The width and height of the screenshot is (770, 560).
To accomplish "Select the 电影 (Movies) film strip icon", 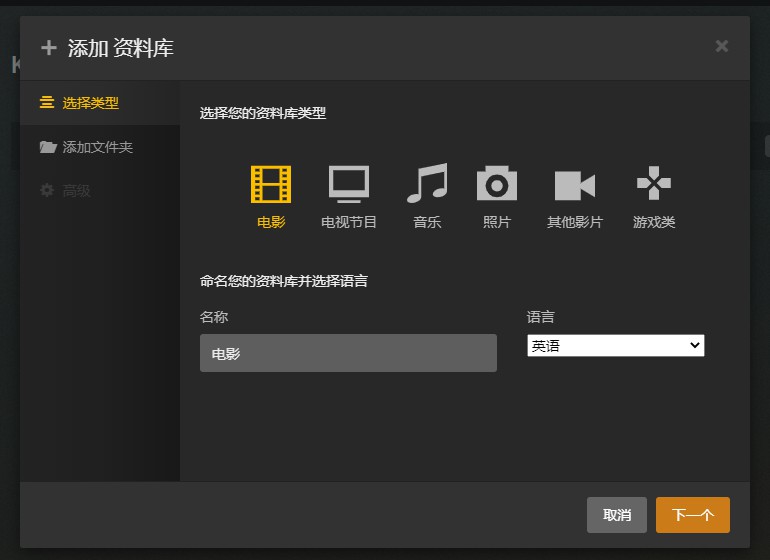I will click(270, 184).
